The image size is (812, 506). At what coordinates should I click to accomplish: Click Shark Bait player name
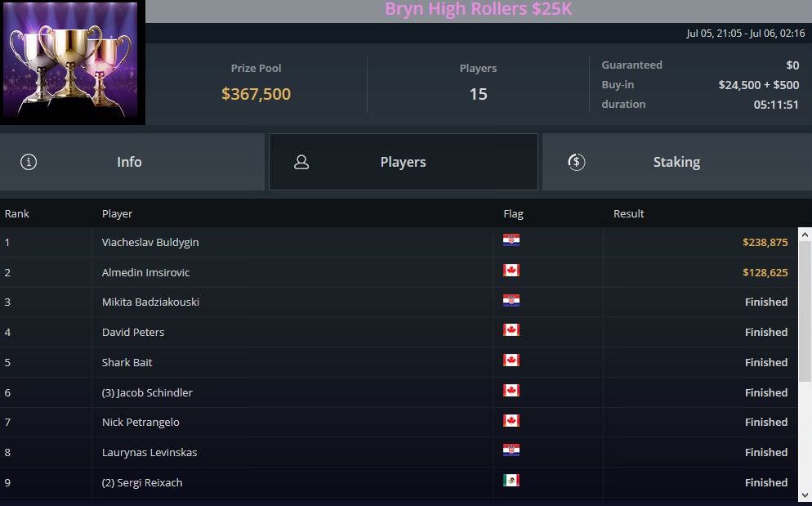[127, 362]
